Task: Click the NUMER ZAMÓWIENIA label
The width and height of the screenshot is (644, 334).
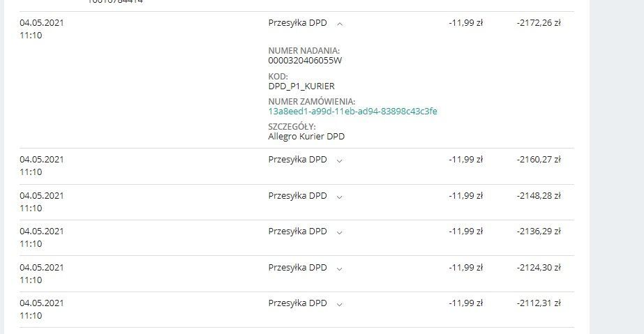Action: point(312,101)
